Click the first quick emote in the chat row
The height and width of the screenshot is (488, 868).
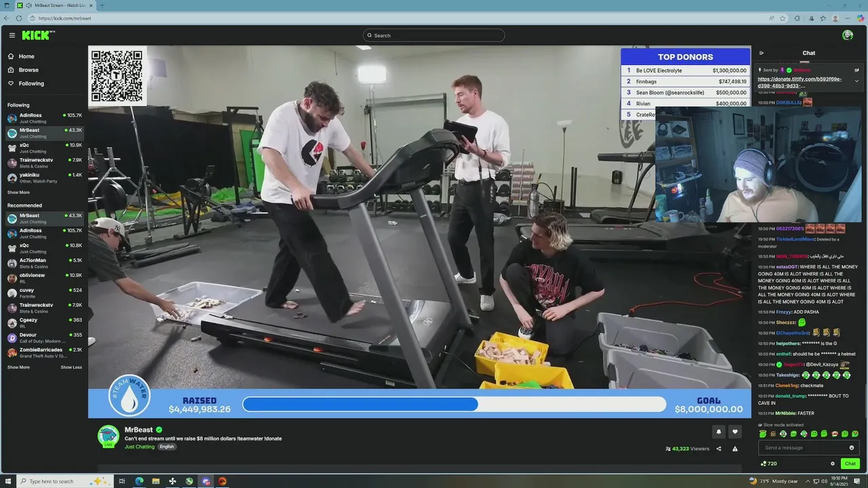point(763,434)
